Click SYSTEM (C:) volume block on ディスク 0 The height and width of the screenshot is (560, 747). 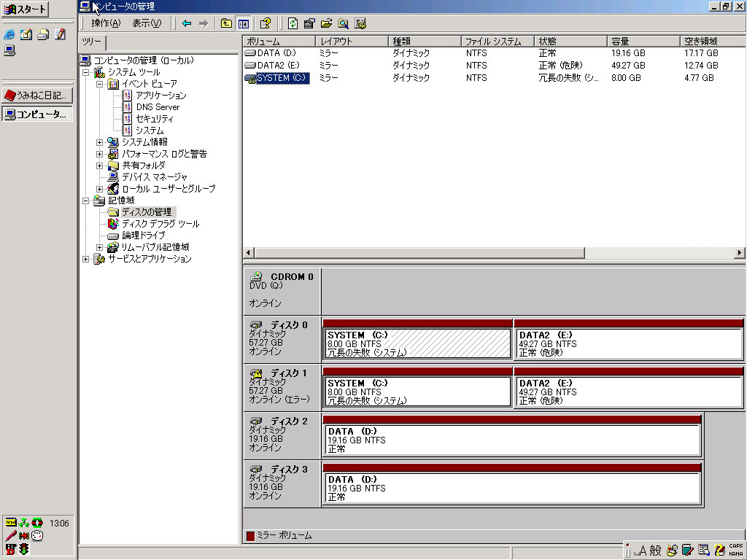417,340
